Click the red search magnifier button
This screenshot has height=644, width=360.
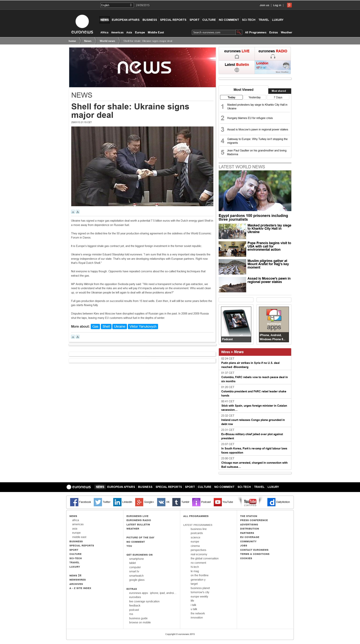pyautogui.click(x=238, y=32)
